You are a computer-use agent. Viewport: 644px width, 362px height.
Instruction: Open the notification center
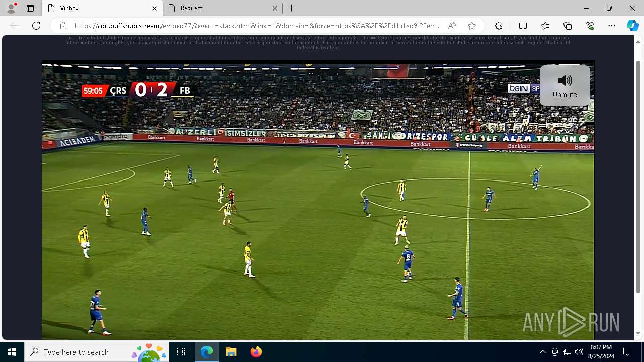coord(627,352)
